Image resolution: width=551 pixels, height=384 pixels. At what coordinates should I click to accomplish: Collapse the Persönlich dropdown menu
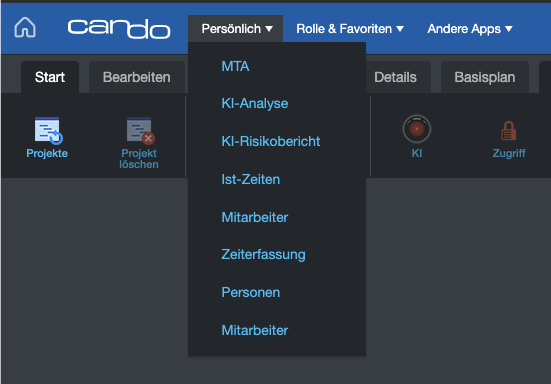point(236,29)
